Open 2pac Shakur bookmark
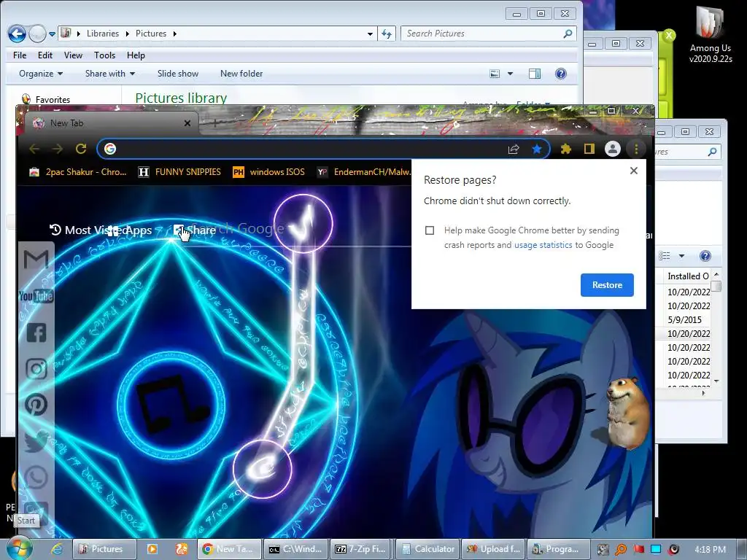Screen dimensions: 747x560 (x=78, y=172)
